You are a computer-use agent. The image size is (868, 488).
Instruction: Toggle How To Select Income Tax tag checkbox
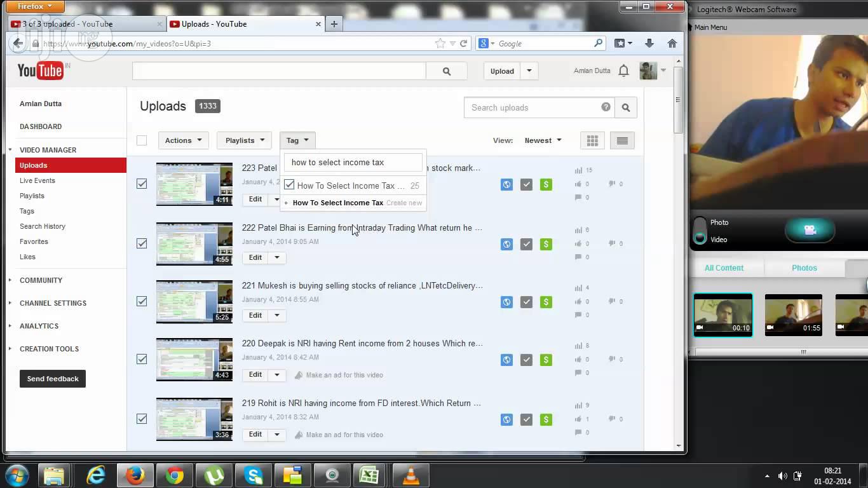tap(289, 185)
